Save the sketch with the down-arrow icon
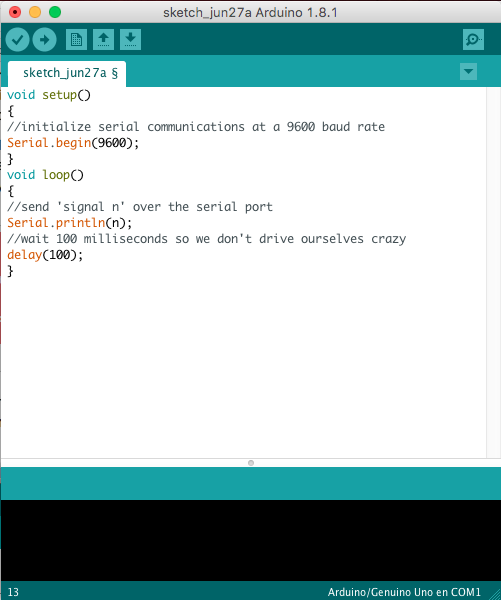The image size is (501, 600). point(131,39)
